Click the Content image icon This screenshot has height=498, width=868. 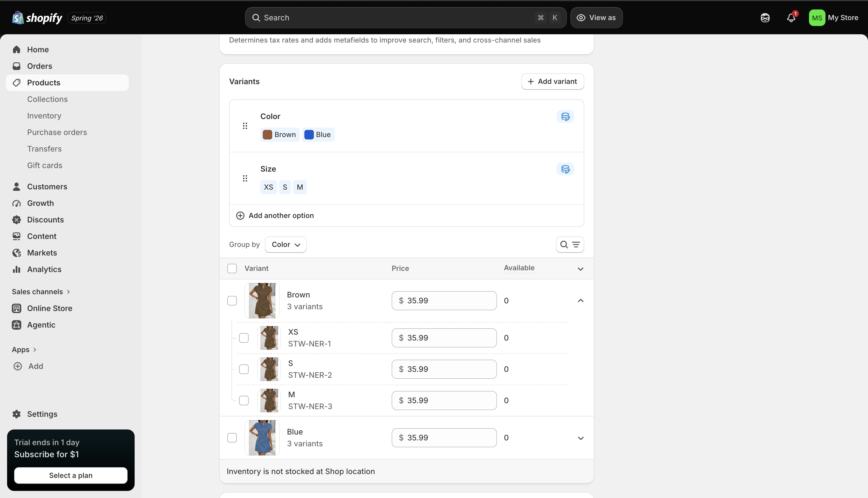[17, 236]
